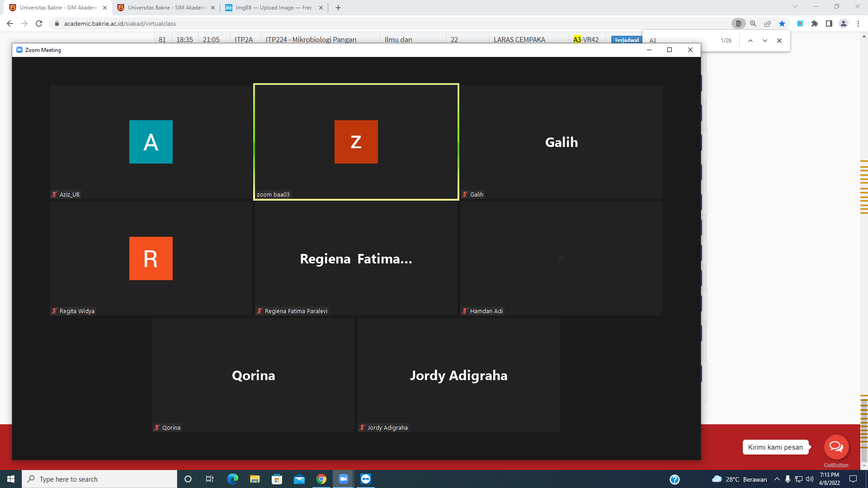Screen dimensions: 868x488
Task: Click Regita Widya's orange R avatar
Action: click(x=151, y=258)
